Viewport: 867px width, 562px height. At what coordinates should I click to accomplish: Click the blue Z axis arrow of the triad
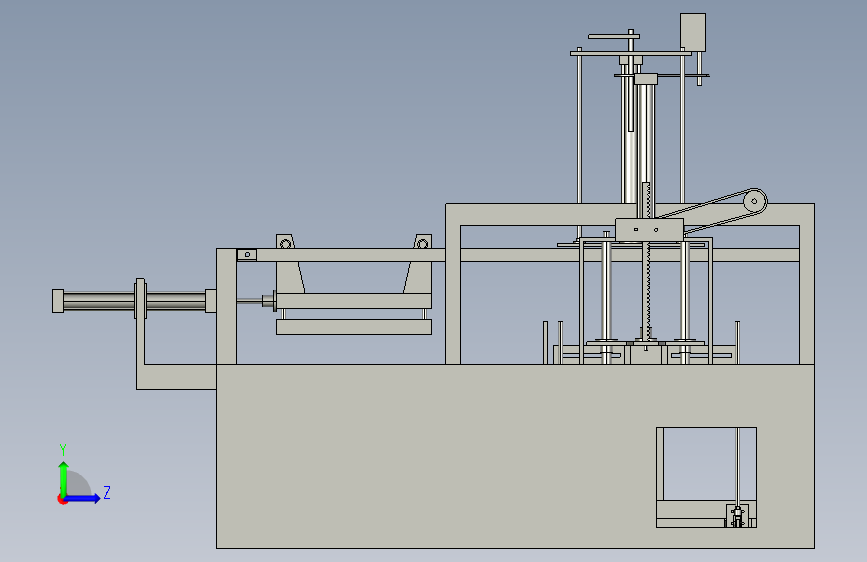[83, 498]
